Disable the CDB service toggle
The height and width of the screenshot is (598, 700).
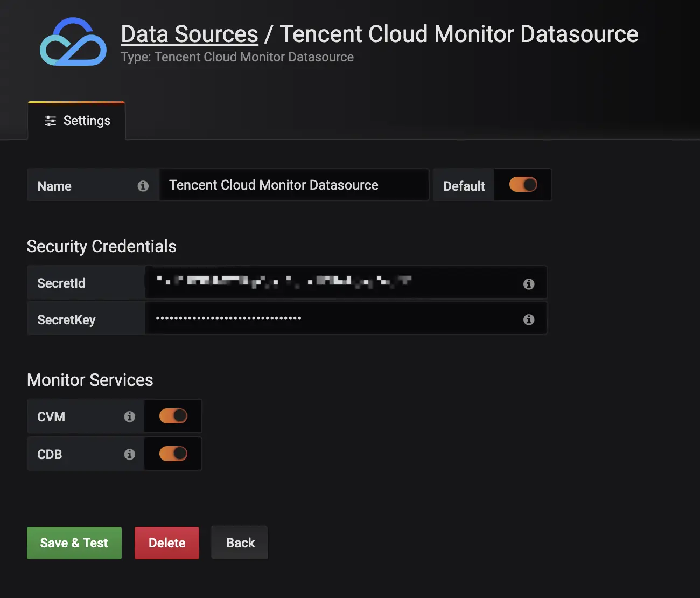(173, 454)
